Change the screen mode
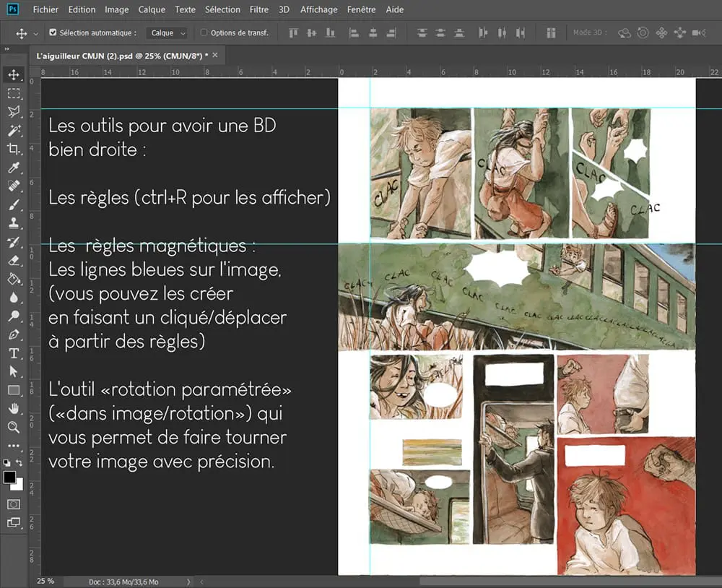The width and height of the screenshot is (722, 588). click(x=13, y=522)
